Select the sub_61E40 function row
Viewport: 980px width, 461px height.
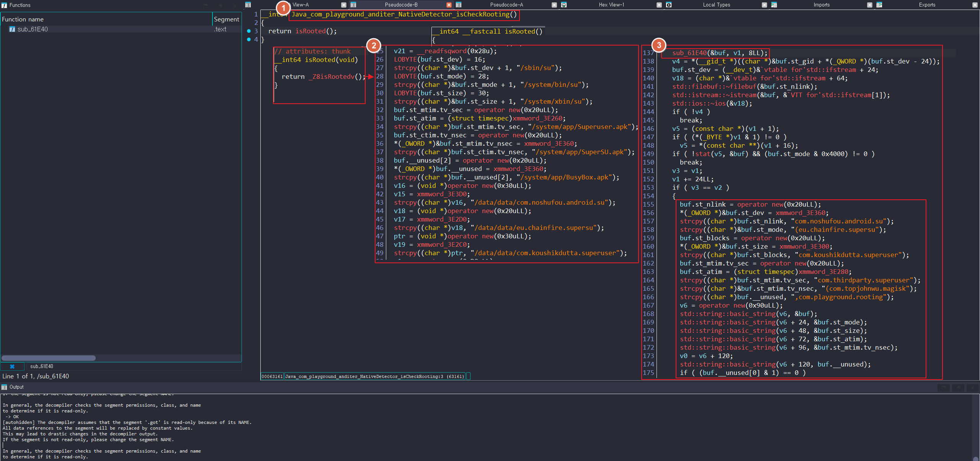121,29
